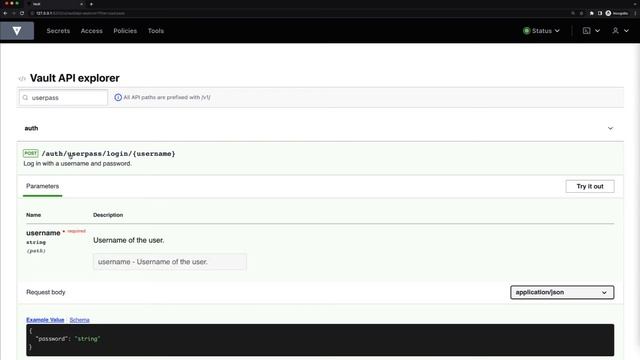Viewport: 640px width, 360px height.
Task: Click the browser address bar
Action: (x=286, y=13)
